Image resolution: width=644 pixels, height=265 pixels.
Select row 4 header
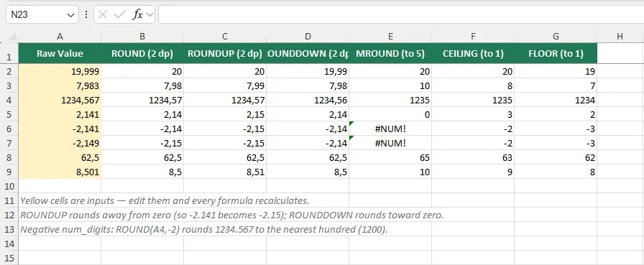[x=9, y=100]
